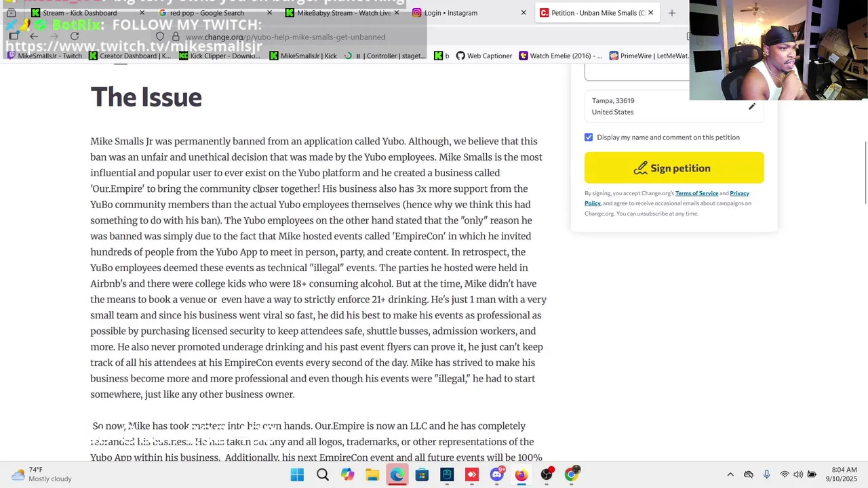
Task: Click the change.org address bar URL
Action: coord(285,37)
